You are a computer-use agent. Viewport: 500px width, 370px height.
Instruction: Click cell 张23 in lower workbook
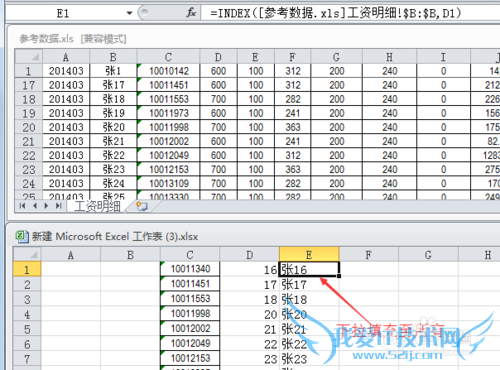click(309, 359)
